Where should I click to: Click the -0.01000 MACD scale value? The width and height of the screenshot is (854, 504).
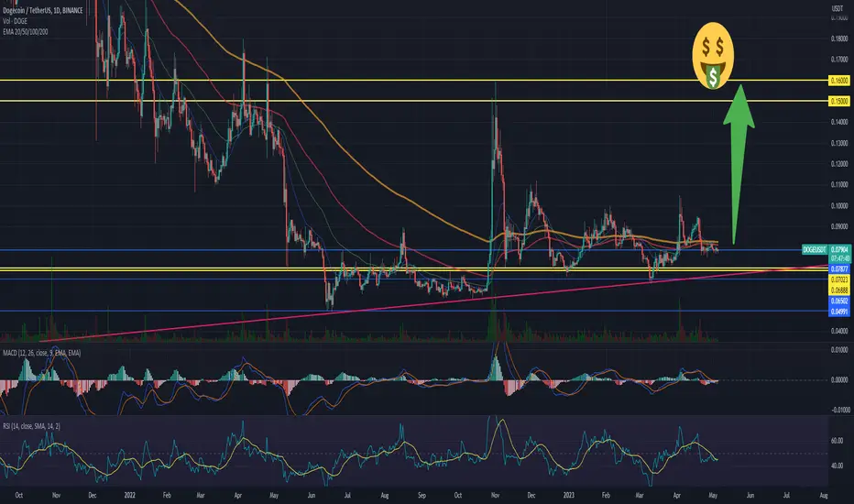point(838,410)
